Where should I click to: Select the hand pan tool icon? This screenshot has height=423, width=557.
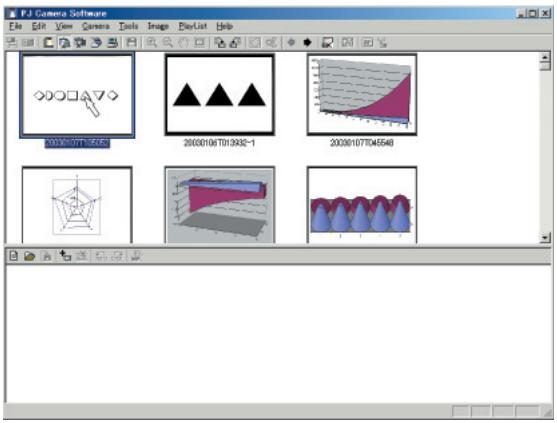(183, 43)
